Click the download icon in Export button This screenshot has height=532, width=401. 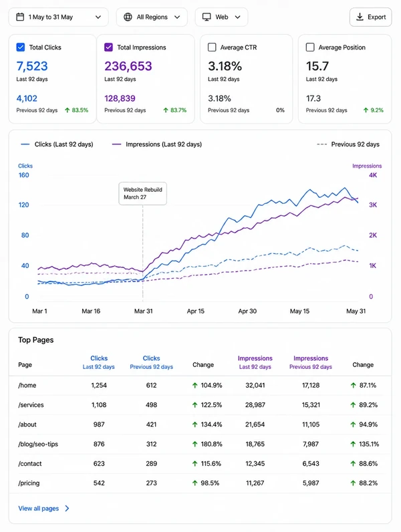(360, 17)
